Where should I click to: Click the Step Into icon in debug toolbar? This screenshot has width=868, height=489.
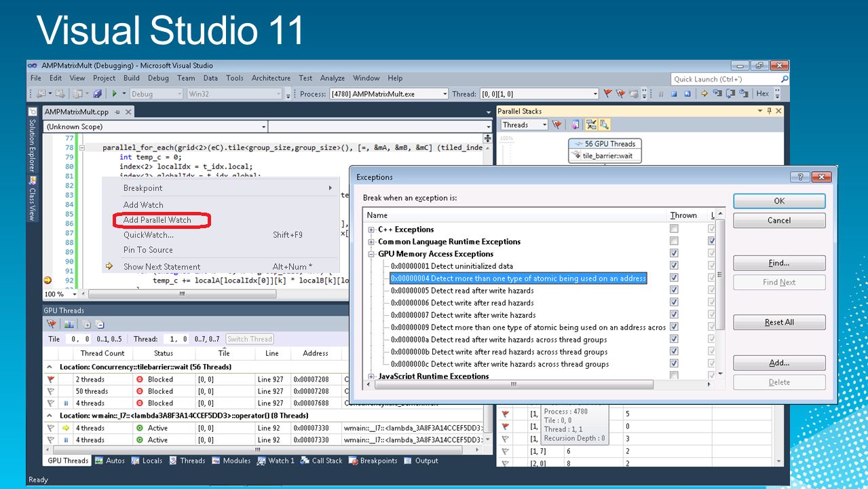pyautogui.click(x=717, y=94)
